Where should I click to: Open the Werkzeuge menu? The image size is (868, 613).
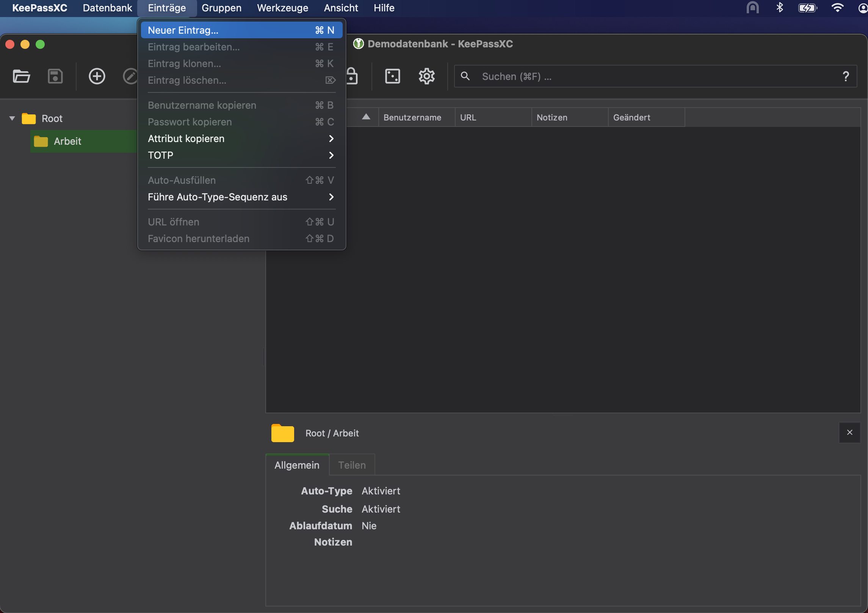[282, 8]
